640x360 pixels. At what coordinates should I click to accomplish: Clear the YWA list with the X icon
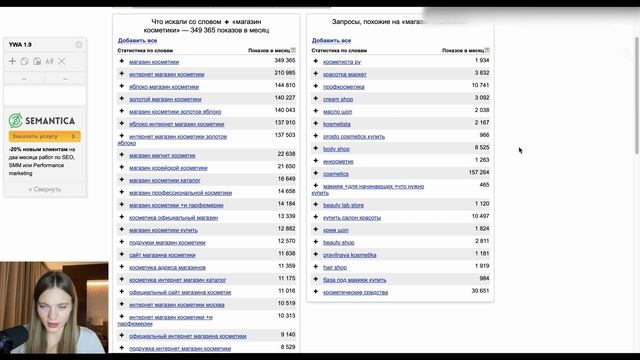[62, 61]
